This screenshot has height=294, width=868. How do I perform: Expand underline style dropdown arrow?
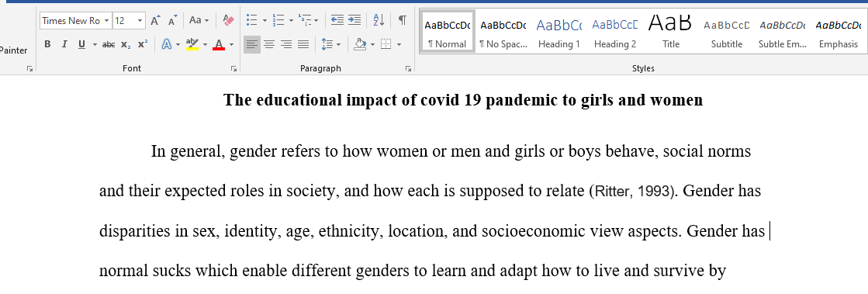click(x=95, y=44)
